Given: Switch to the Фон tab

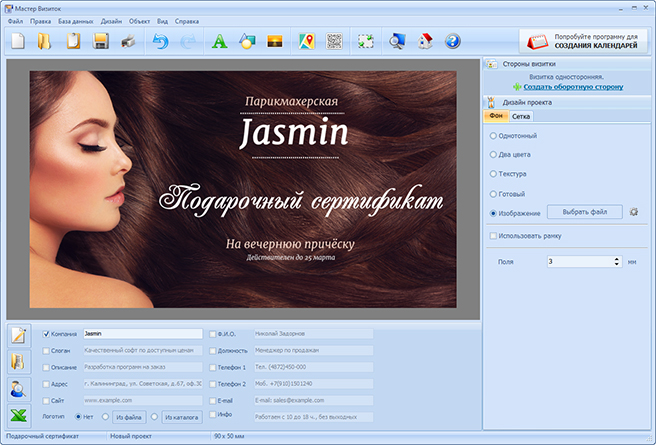Looking at the screenshot, I should 496,116.
